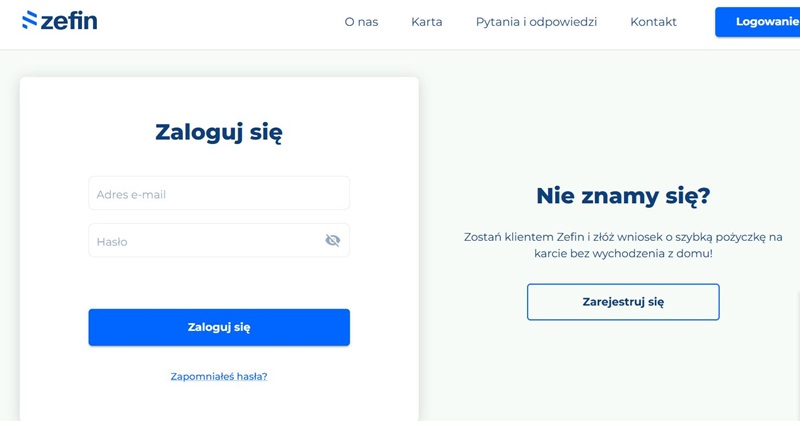This screenshot has width=800, height=421.
Task: Click the zefin striped logo icon
Action: 29,19
